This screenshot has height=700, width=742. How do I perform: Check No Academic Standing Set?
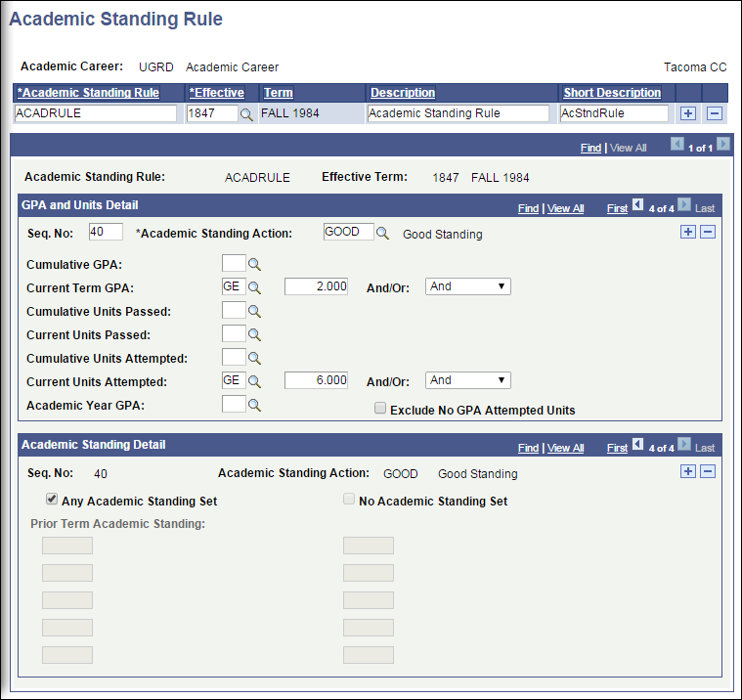[349, 499]
